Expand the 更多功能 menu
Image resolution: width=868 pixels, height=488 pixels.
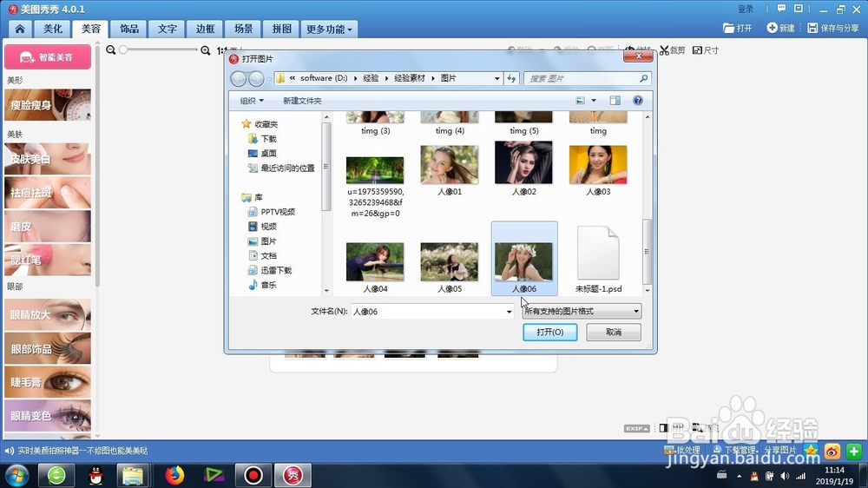329,29
